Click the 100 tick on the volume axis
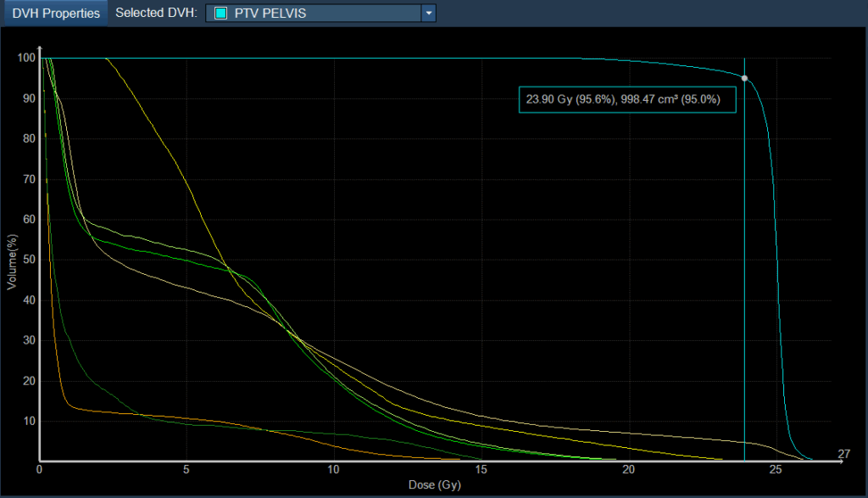 tap(25, 58)
